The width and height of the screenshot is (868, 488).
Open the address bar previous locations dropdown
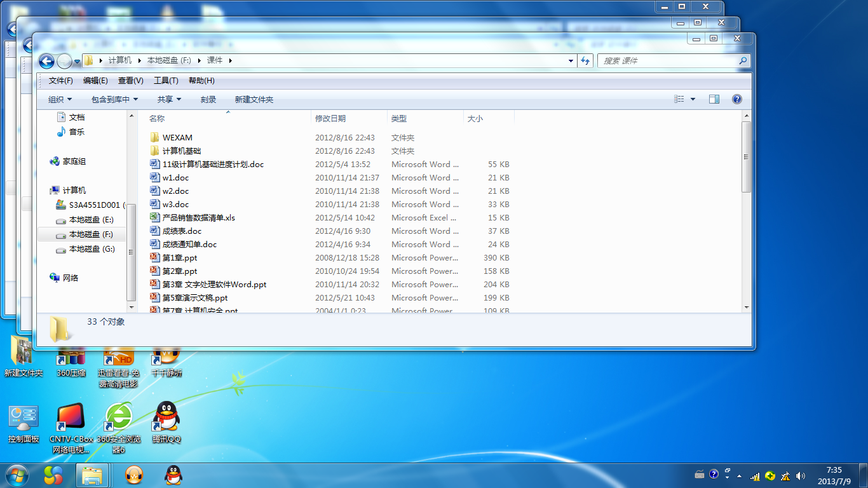[x=571, y=60]
